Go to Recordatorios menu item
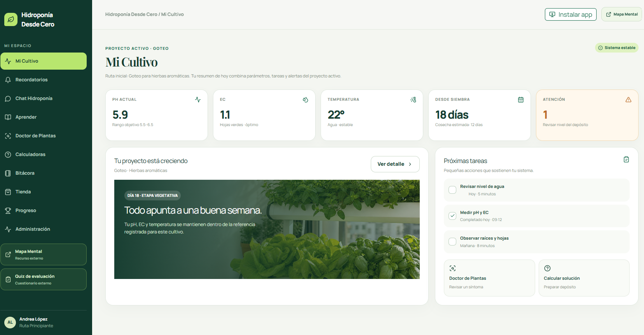Viewport: 644px width, 335px height. coord(44,80)
